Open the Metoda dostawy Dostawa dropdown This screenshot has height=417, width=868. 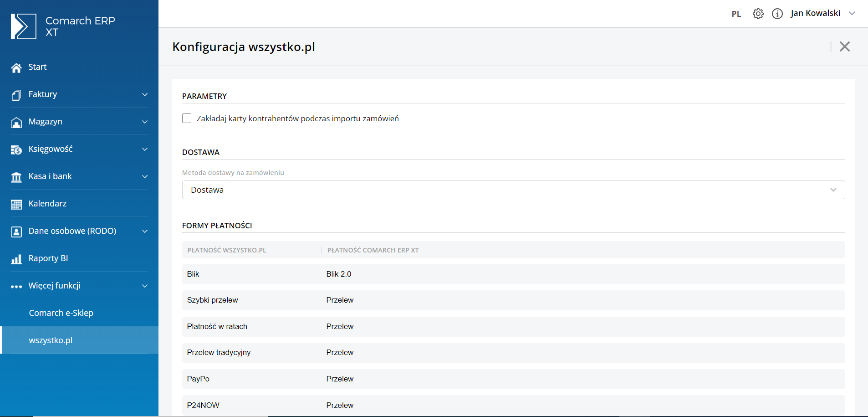[513, 190]
